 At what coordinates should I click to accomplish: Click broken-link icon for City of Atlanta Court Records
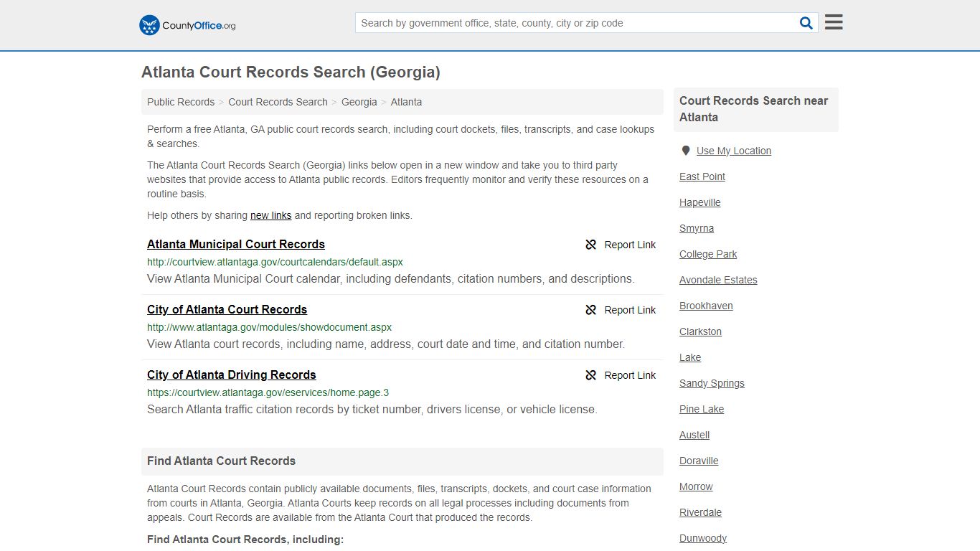tap(591, 310)
